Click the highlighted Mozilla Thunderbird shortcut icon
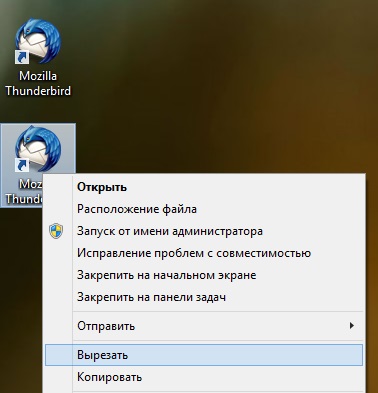The image size is (378, 393). tap(38, 149)
